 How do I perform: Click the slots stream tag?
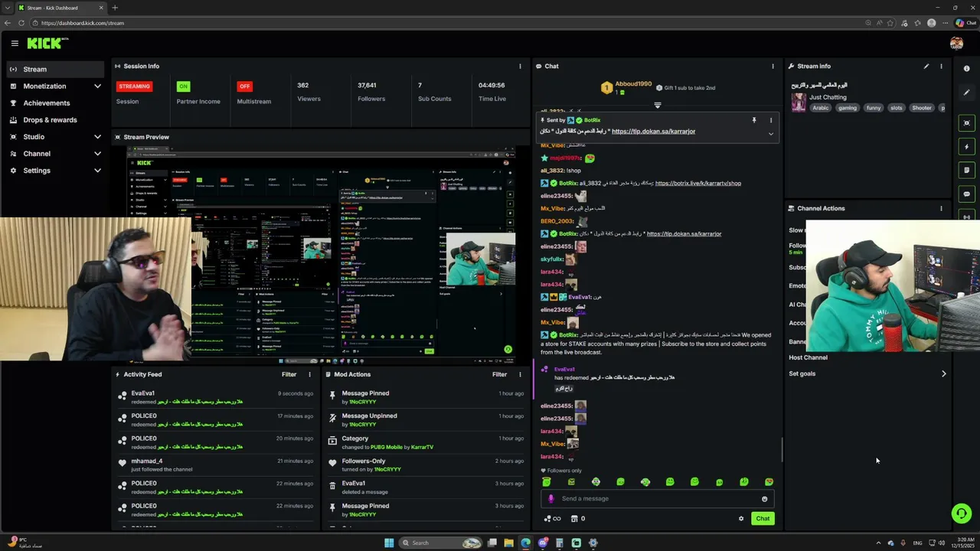[896, 108]
